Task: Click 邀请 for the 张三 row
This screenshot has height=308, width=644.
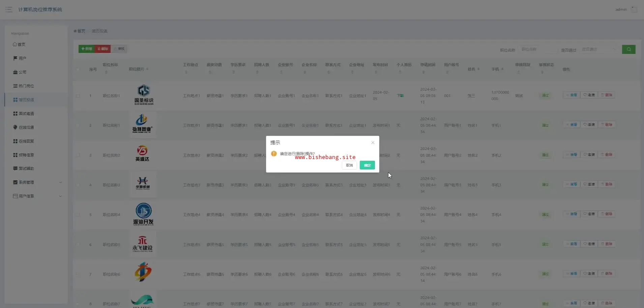Action: [x=589, y=95]
